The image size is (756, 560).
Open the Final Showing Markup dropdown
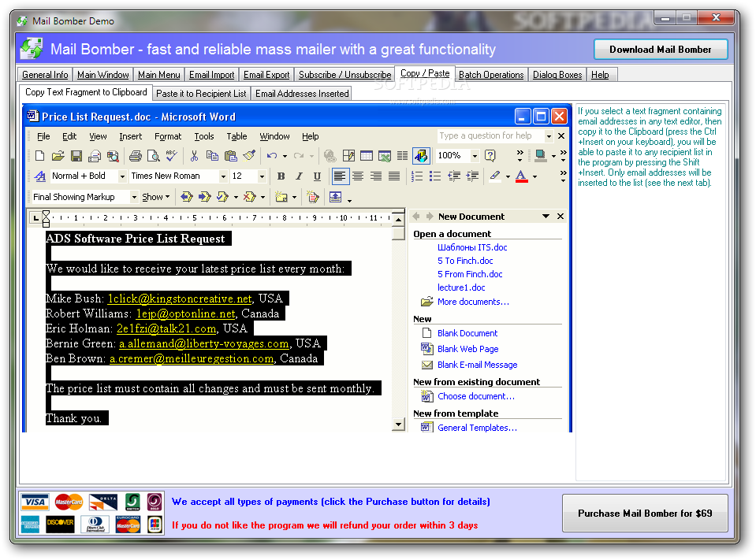[x=133, y=197]
